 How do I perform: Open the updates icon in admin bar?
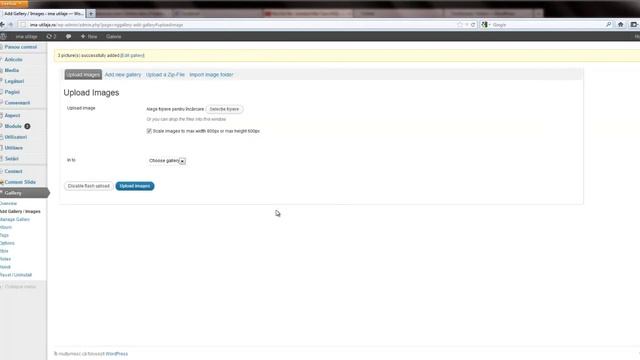[51, 36]
